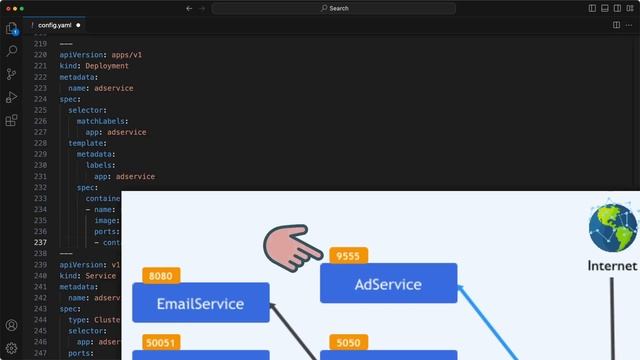
Task: Click the Internet globe icon
Action: coord(613,227)
